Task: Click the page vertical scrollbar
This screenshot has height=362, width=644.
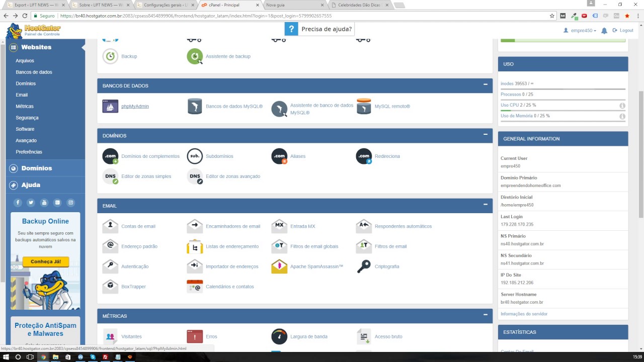Action: (641, 154)
